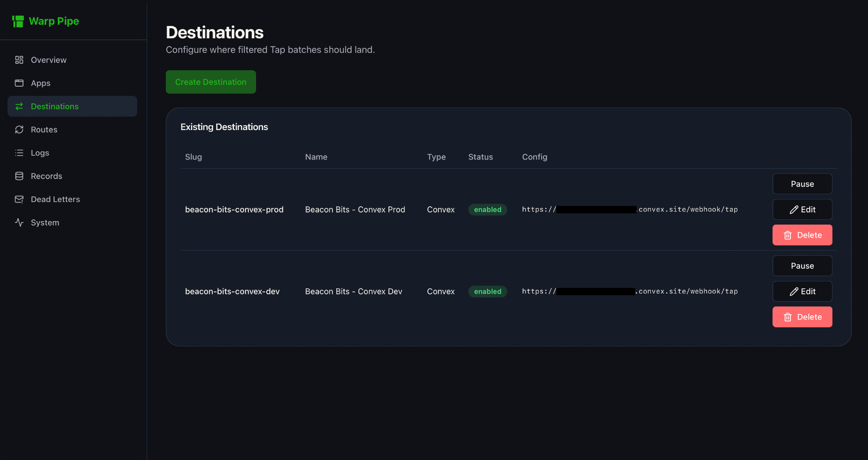Click the enabled badge for Convex Prod

(x=487, y=209)
